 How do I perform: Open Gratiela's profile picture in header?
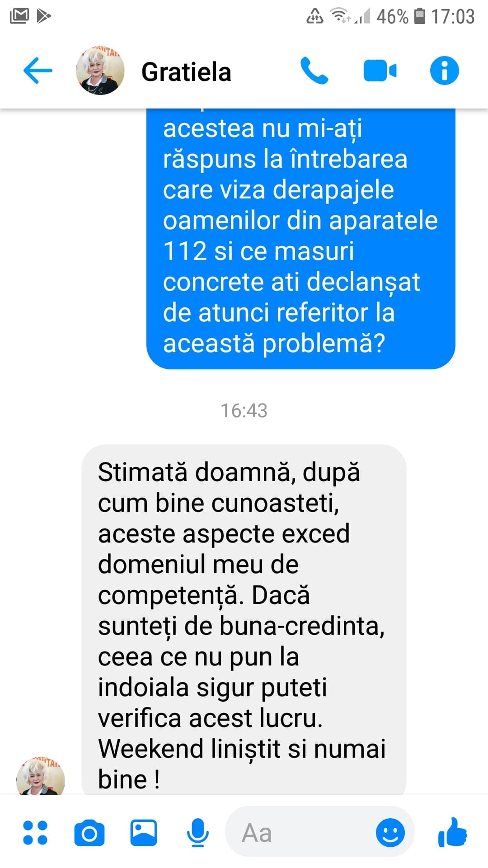click(100, 71)
